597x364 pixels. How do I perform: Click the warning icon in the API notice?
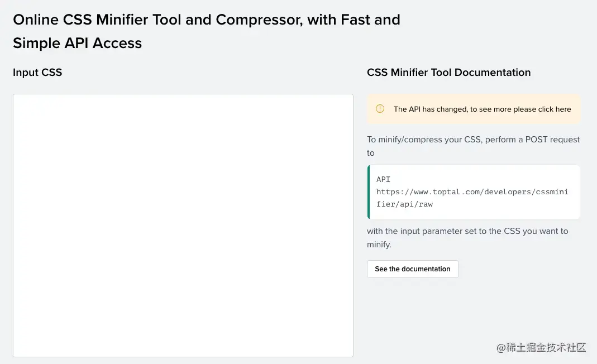point(380,109)
